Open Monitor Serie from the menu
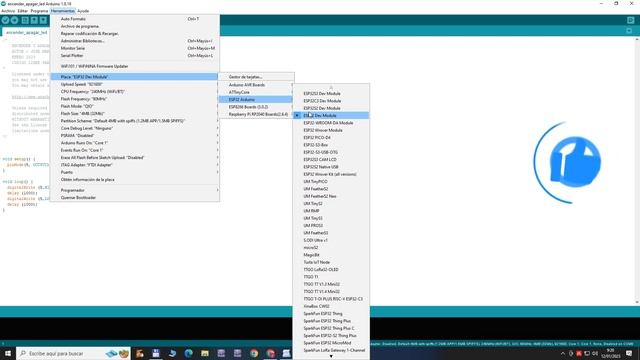This screenshot has height=360, width=640. 135,48
